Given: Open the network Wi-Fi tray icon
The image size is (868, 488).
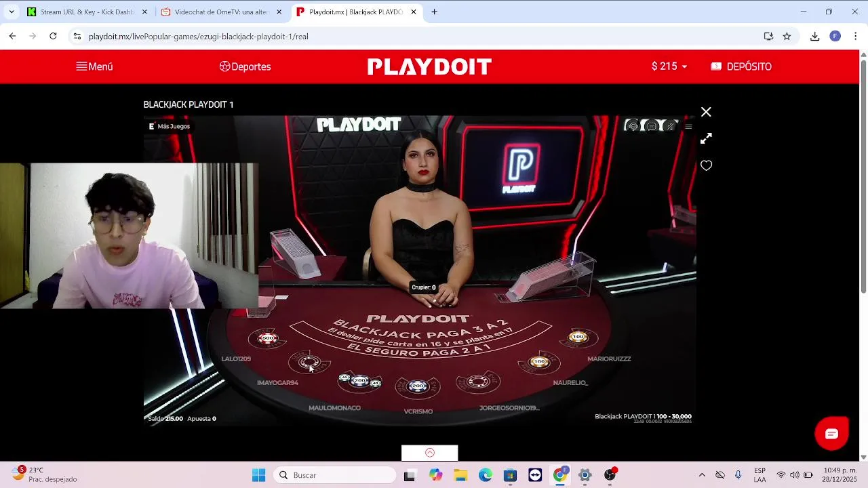Looking at the screenshot, I should coord(781,475).
